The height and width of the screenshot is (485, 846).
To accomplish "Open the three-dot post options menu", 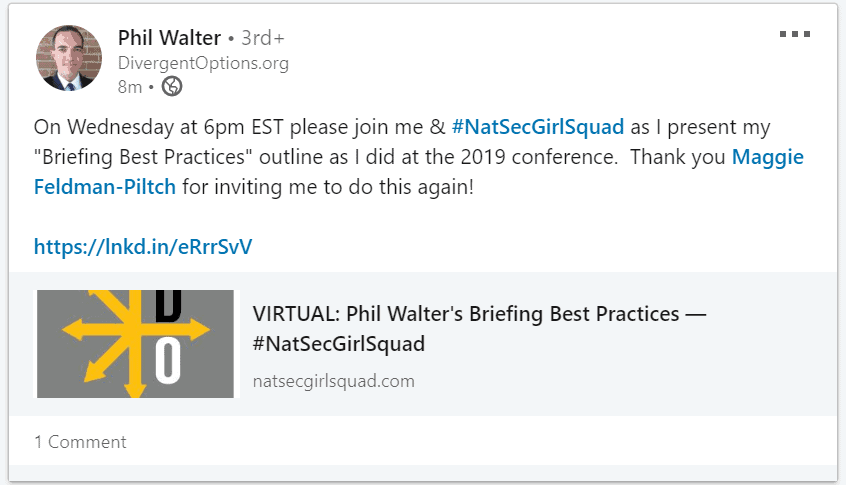I will 795,34.
